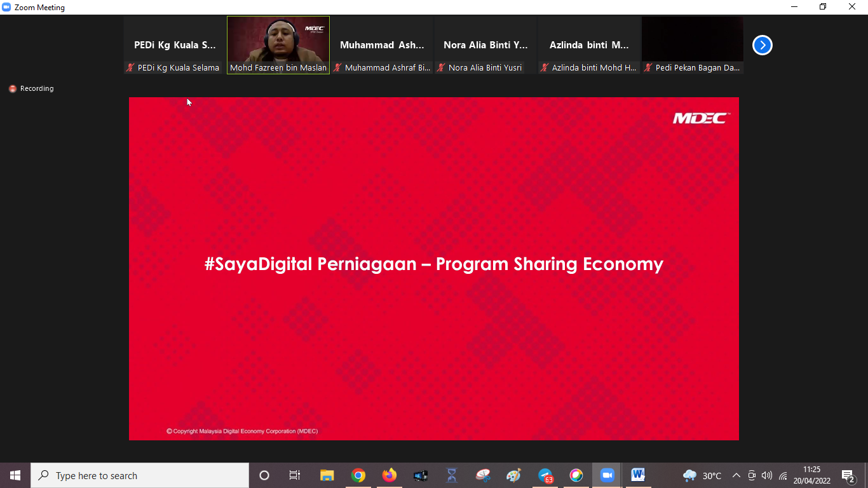Image resolution: width=868 pixels, height=488 pixels.
Task: Click the MDEC logo on shared slide
Action: pyautogui.click(x=702, y=118)
